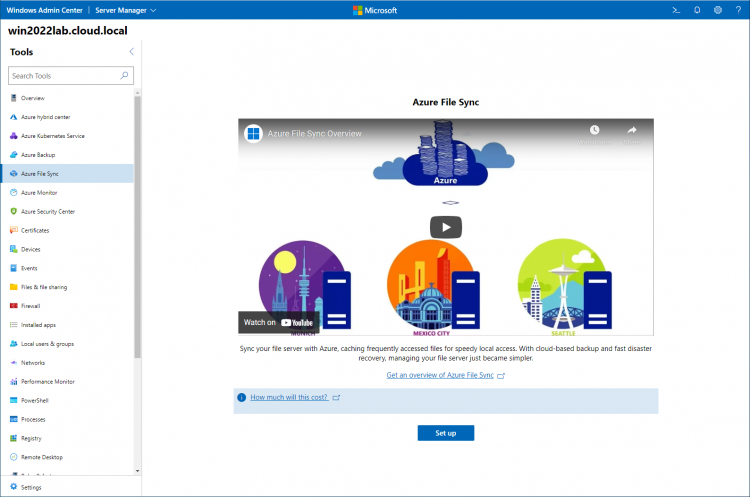This screenshot has width=750, height=497.
Task: Click the Registry icon
Action: pos(13,438)
